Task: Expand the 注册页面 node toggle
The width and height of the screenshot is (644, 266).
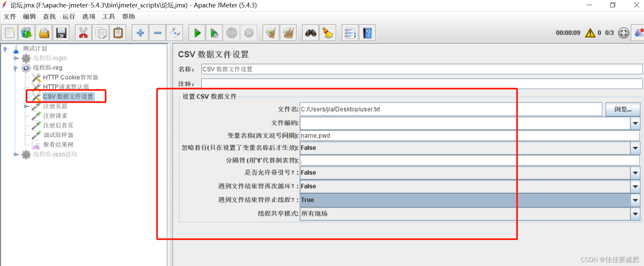Action: coord(26,106)
